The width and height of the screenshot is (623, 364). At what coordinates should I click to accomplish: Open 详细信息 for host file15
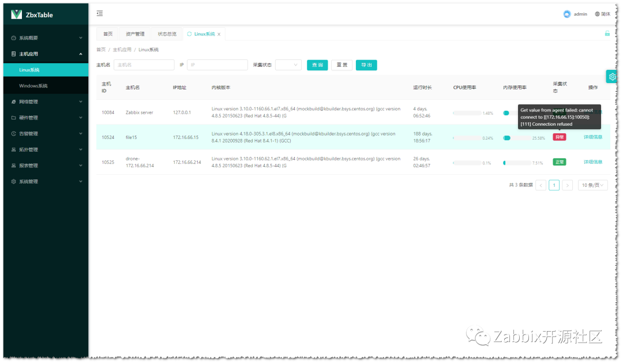[x=593, y=137]
